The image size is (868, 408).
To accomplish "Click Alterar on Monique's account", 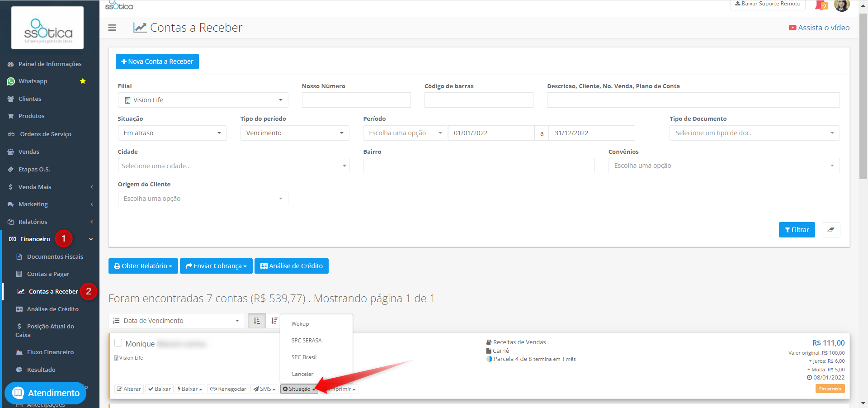I will (x=129, y=389).
